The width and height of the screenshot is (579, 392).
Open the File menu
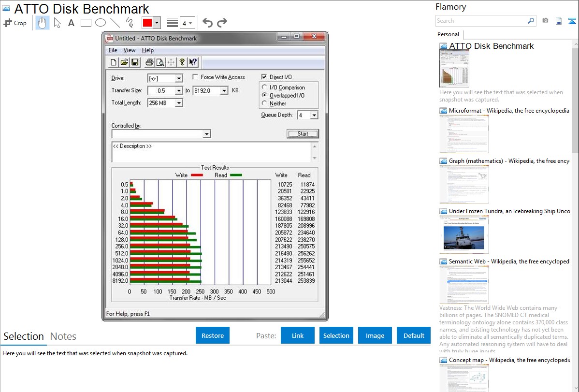(x=113, y=50)
